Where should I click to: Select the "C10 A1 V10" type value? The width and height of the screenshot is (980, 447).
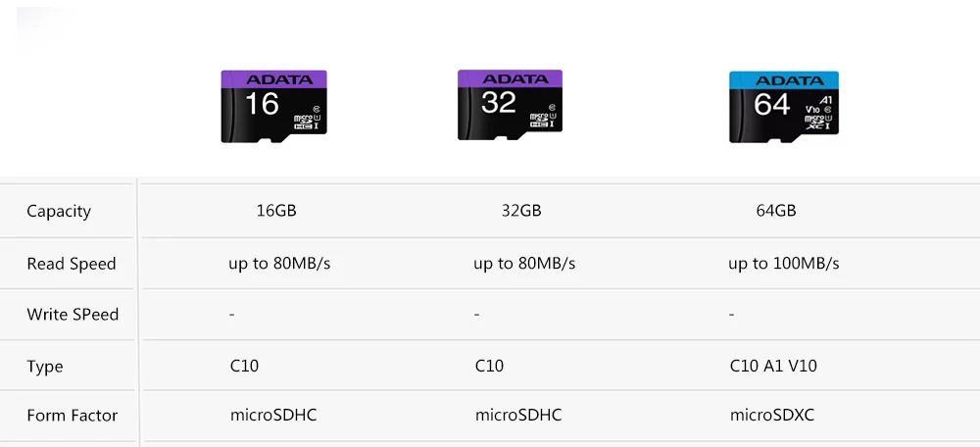[773, 366]
